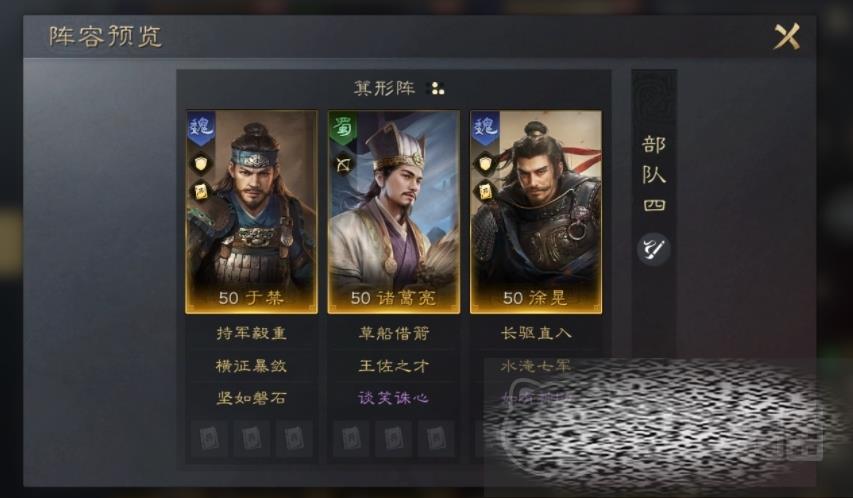Select the shield troop icon on 徐晃

pos(485,163)
